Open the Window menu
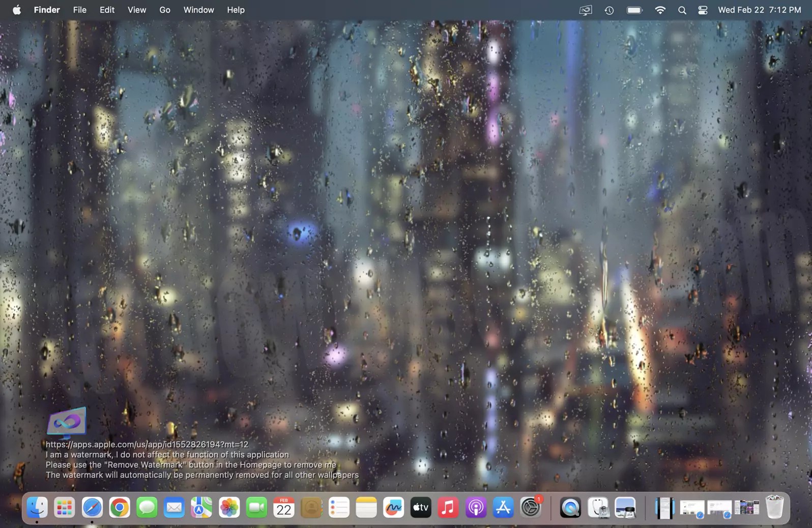 (x=198, y=10)
